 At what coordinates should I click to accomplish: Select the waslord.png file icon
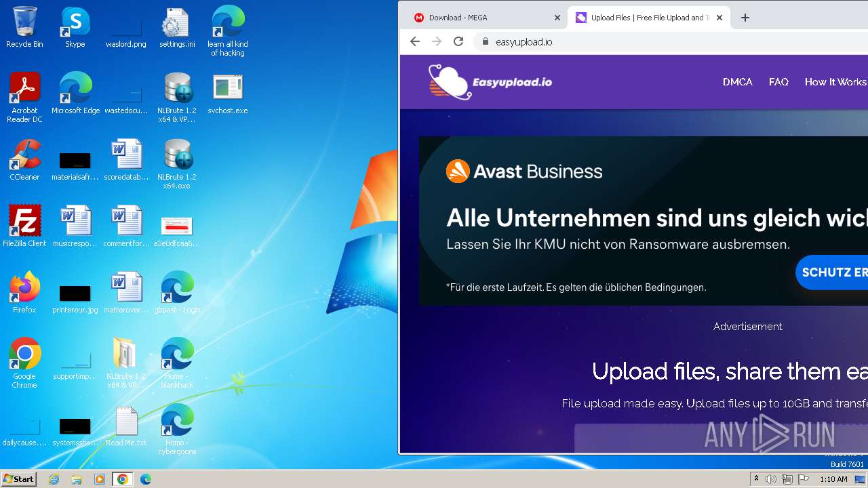click(x=126, y=28)
